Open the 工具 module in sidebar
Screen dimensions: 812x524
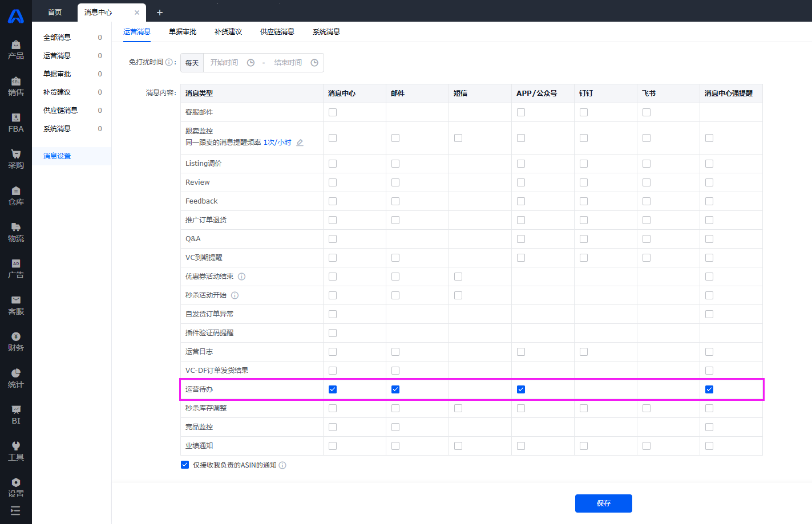[x=16, y=452]
